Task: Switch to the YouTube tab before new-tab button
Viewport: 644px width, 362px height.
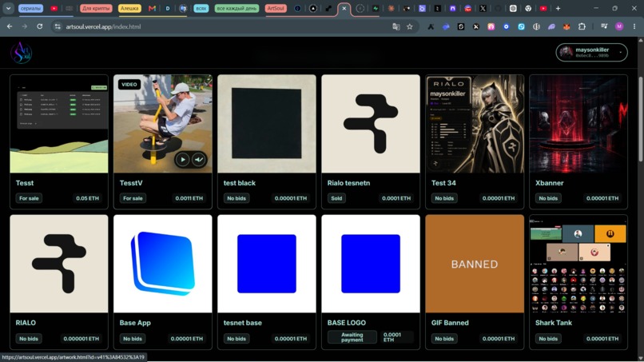Action: (543, 8)
